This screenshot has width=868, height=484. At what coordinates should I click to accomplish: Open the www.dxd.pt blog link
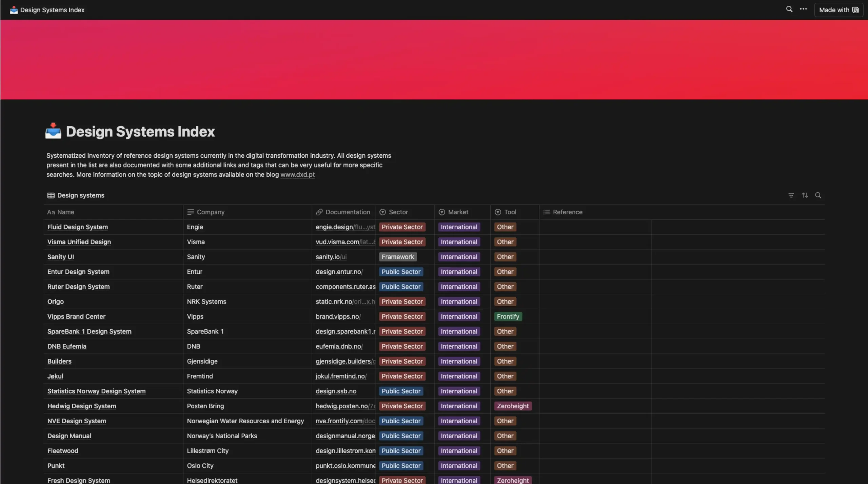(297, 174)
